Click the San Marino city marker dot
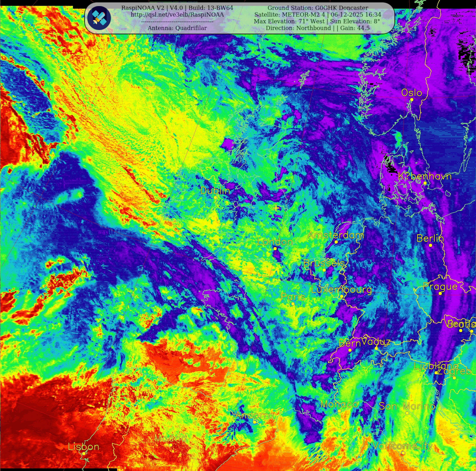The height and width of the screenshot is (471, 476). coord(407,413)
